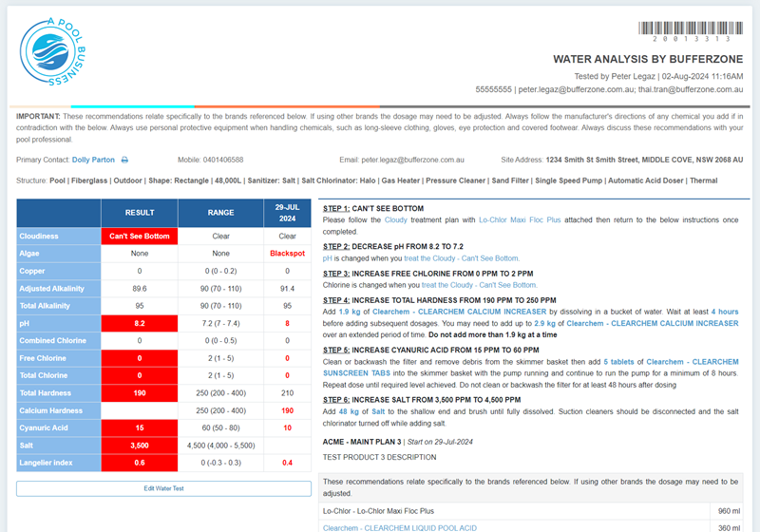The height and width of the screenshot is (532, 760).
Task: Click the Lo-Chlor Maxi Floc Plus product row
Action: 531,511
